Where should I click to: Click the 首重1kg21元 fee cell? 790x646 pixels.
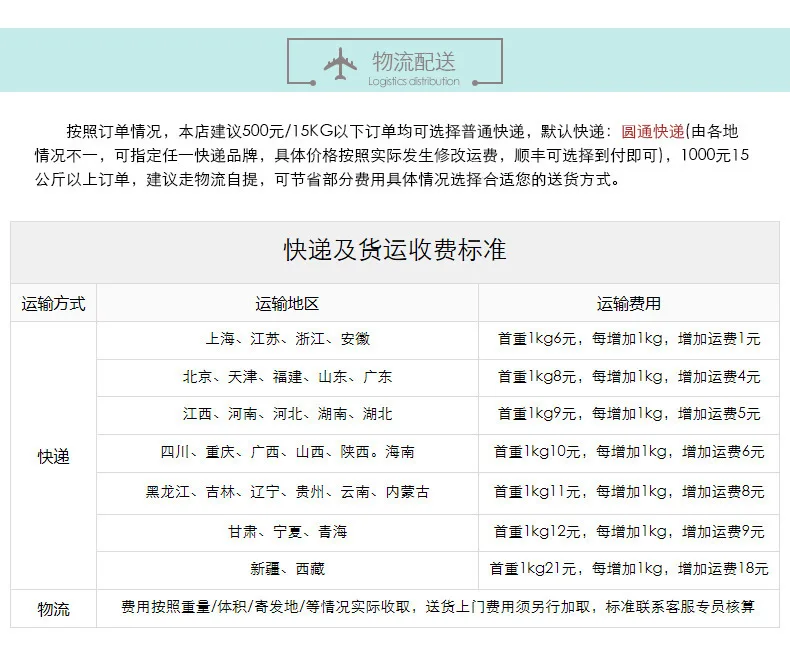pyautogui.click(x=629, y=569)
